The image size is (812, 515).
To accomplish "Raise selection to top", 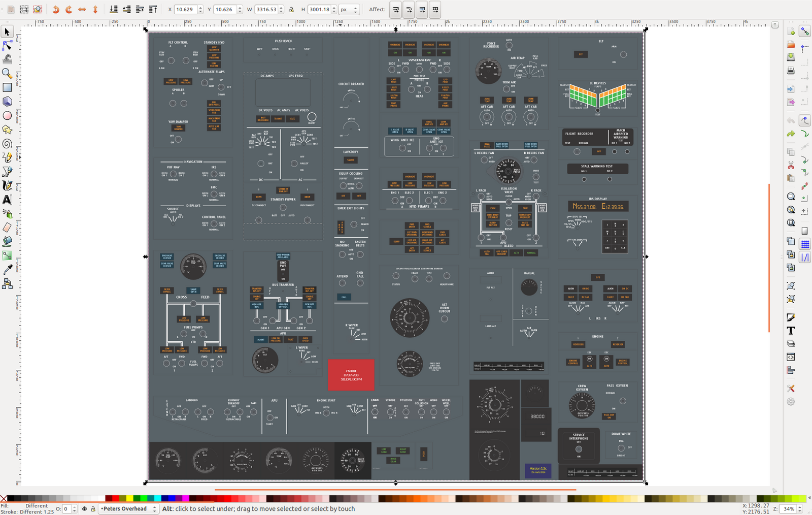I will point(153,10).
